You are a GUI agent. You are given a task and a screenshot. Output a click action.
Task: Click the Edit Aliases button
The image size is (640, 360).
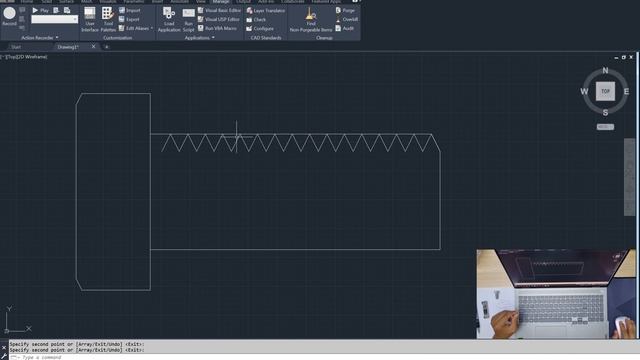[x=134, y=28]
